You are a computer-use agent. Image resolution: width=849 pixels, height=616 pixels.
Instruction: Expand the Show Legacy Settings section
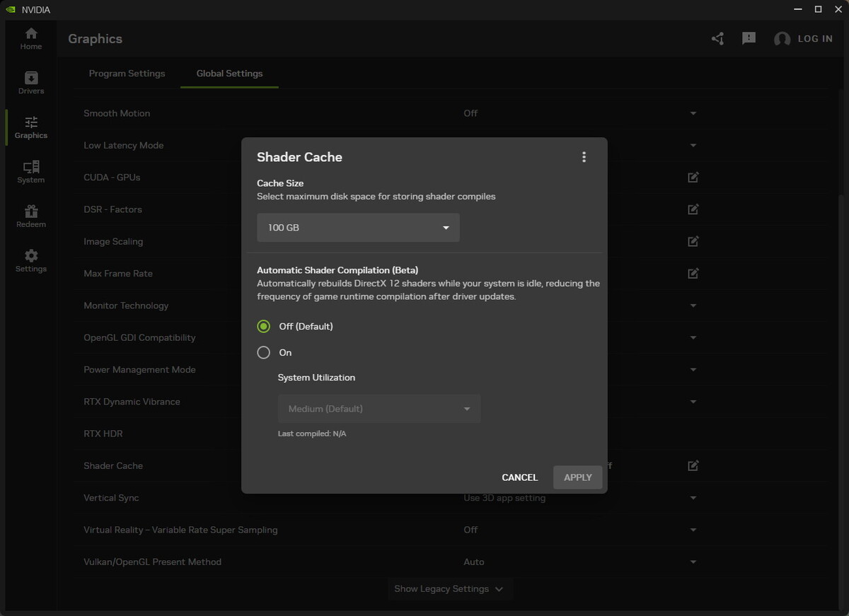[449, 588]
